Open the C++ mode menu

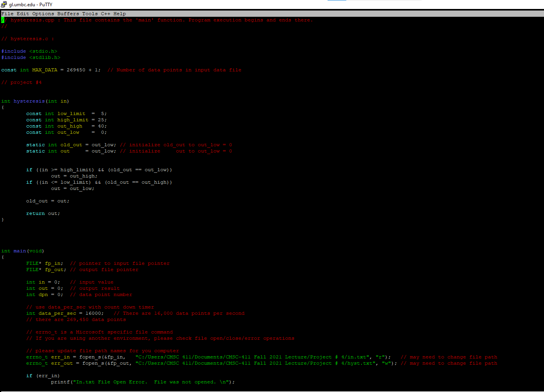[x=105, y=13]
